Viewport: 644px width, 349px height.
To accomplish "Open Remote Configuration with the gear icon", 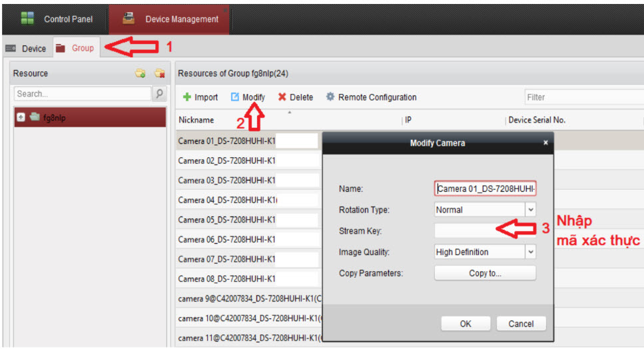I will pyautogui.click(x=371, y=97).
